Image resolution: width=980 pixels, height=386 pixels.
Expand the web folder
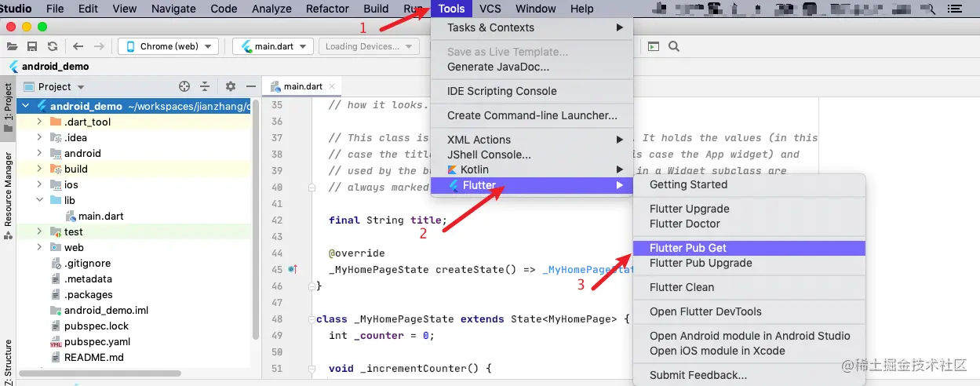(x=40, y=247)
